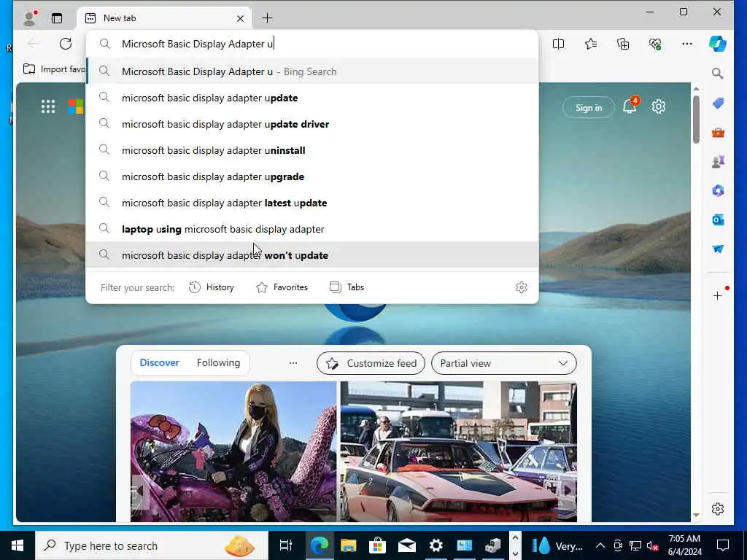
Task: Open the Mail app from the taskbar
Action: tap(406, 545)
